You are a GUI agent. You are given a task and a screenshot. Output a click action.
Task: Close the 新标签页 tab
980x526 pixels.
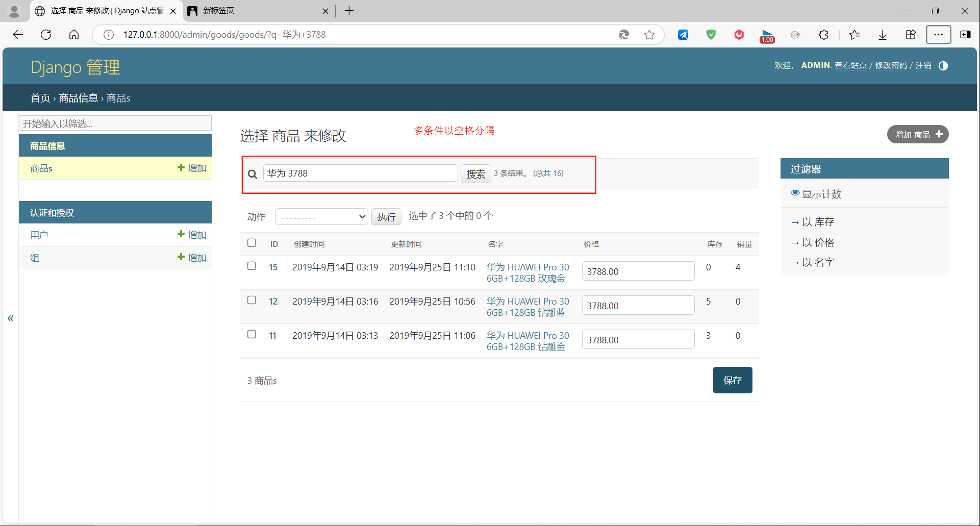click(325, 11)
